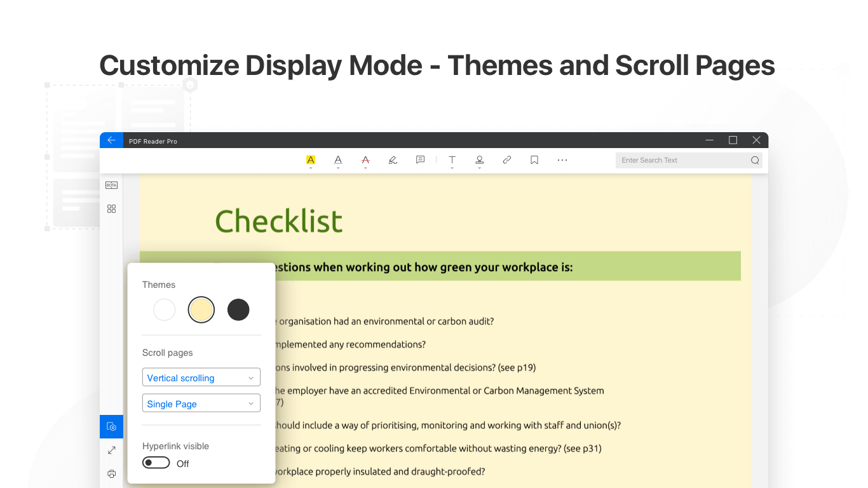Pick the freehand pen drawing tool
868x488 pixels.
393,160
